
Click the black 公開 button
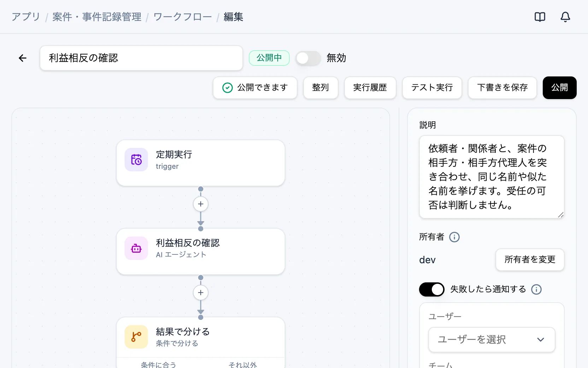click(560, 88)
